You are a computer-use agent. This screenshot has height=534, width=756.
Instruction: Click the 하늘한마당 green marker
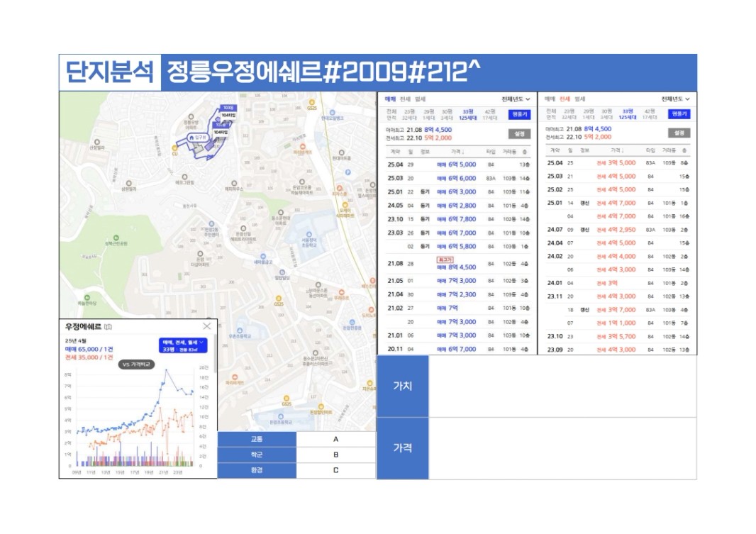87,300
